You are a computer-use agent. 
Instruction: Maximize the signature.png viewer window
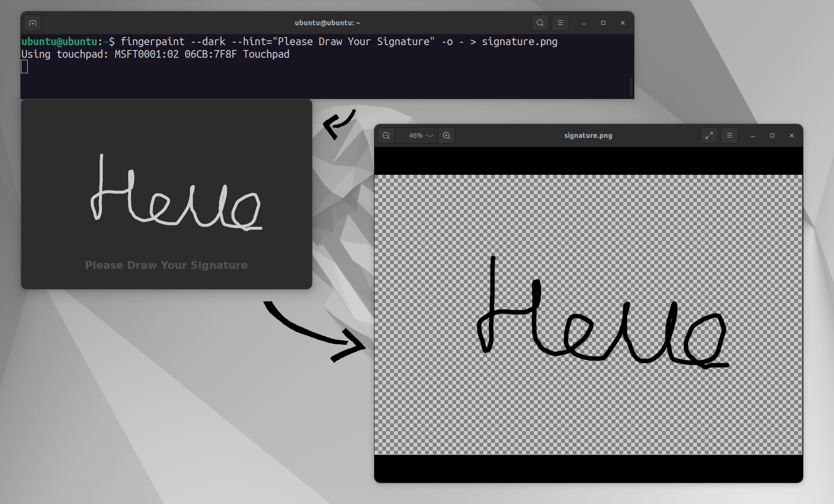pyautogui.click(x=772, y=135)
